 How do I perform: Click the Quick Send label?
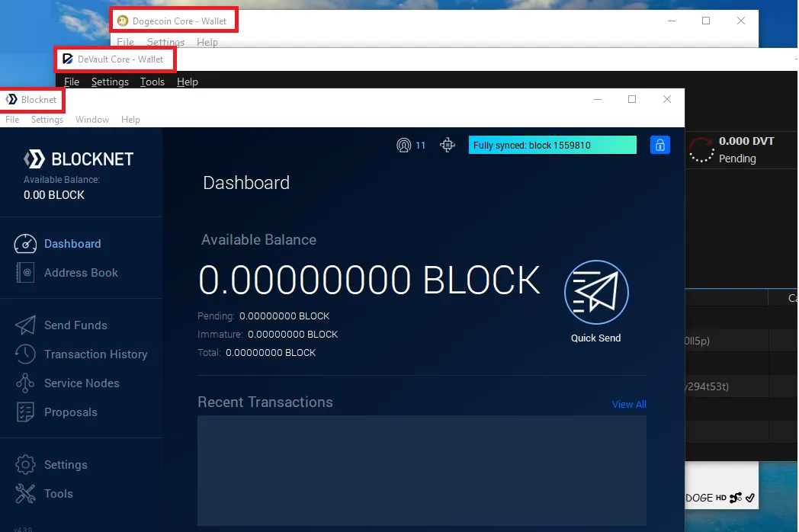click(x=595, y=338)
